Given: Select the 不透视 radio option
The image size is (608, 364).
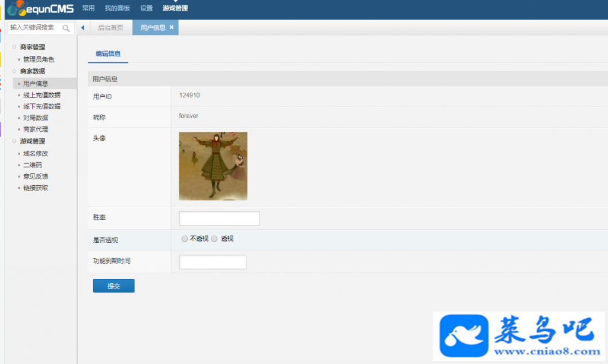Looking at the screenshot, I should click(x=185, y=239).
